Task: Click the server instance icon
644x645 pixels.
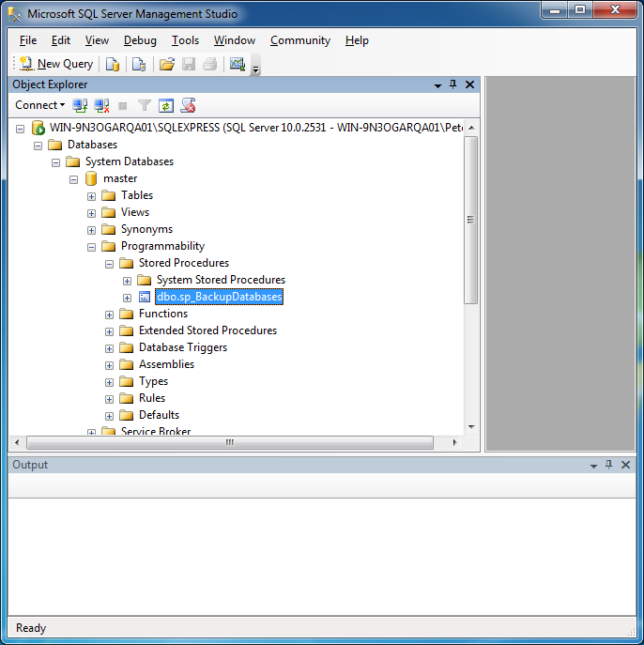Action: point(38,128)
